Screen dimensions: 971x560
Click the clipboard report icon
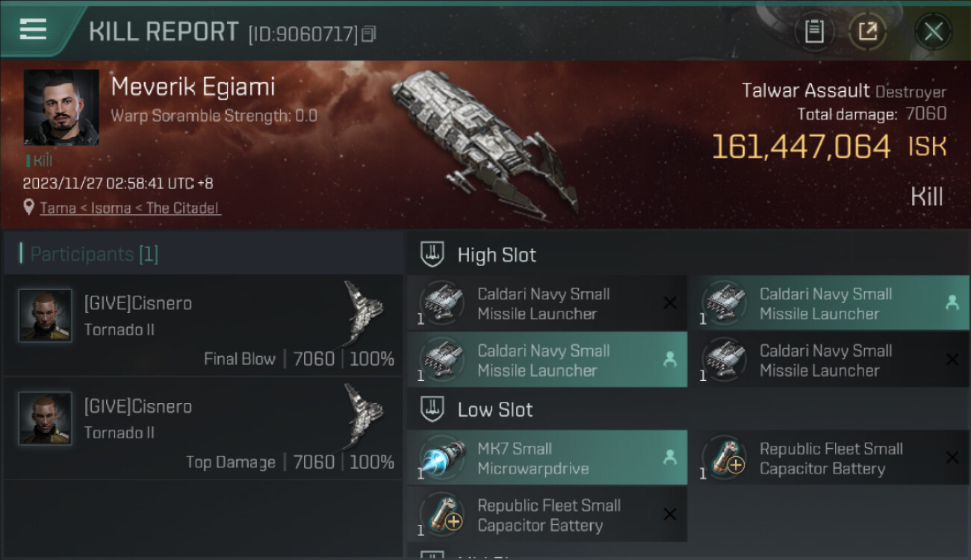coord(813,31)
